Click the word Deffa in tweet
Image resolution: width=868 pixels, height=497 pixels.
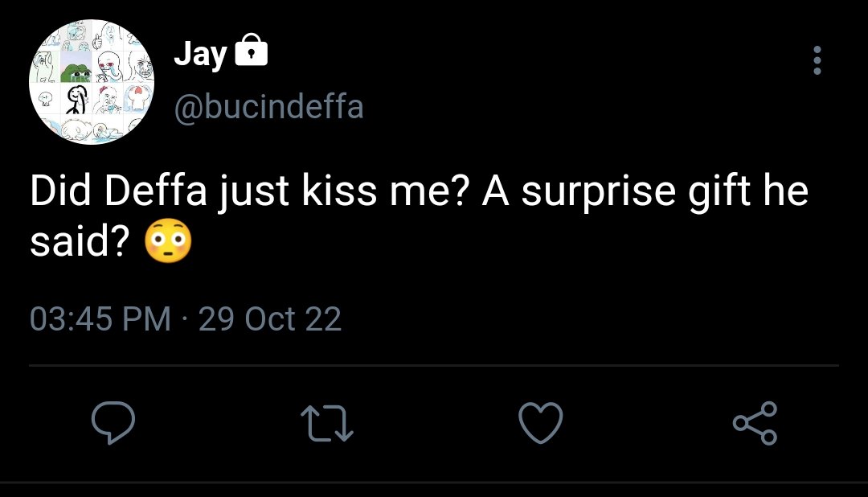click(156, 190)
